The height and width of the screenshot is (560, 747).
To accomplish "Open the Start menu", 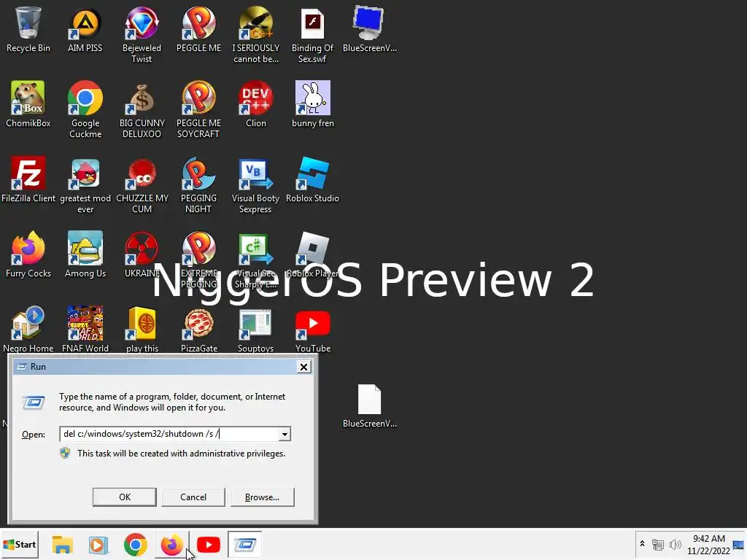I will [x=20, y=544].
